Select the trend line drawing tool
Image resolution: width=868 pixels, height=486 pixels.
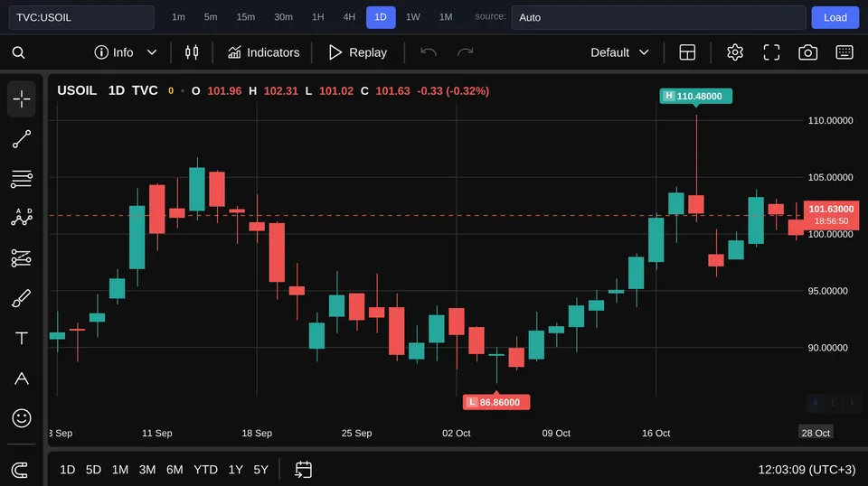tap(22, 139)
